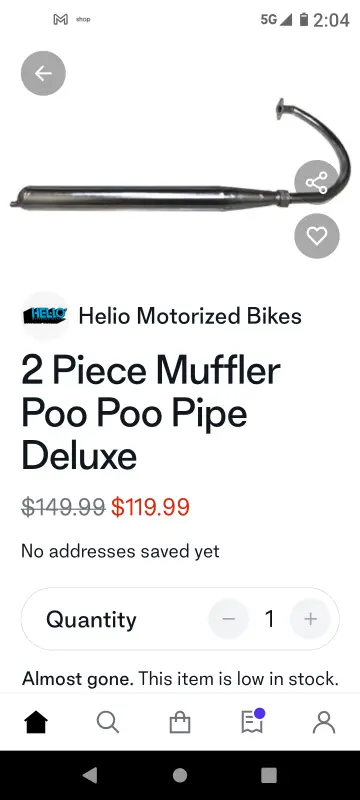Decrease quantity with minus button
This screenshot has width=360, height=800.
coord(228,619)
